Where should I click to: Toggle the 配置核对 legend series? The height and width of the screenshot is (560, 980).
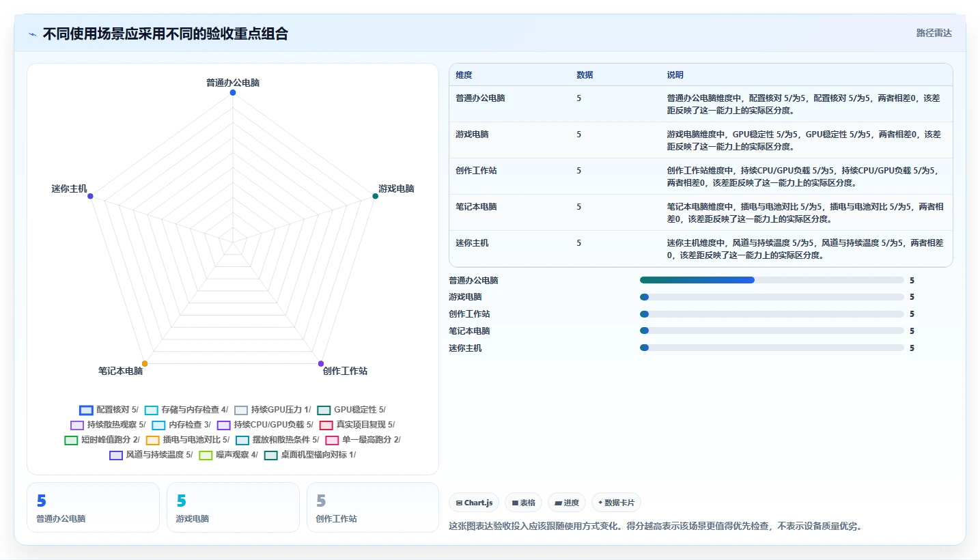click(x=109, y=410)
